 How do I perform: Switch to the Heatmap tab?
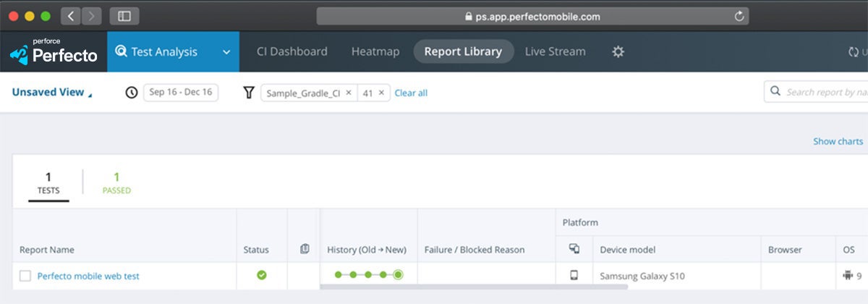pyautogui.click(x=375, y=51)
